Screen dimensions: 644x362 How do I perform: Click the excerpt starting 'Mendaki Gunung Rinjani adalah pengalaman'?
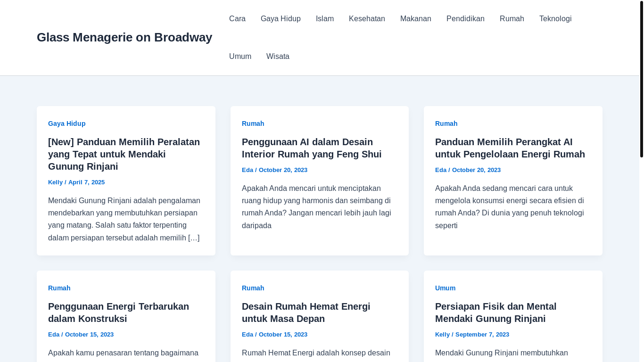coord(124,219)
